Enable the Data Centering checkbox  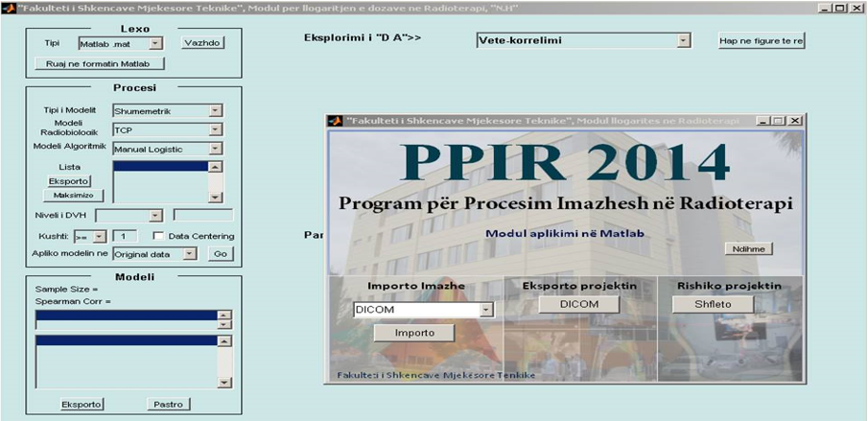tap(159, 236)
